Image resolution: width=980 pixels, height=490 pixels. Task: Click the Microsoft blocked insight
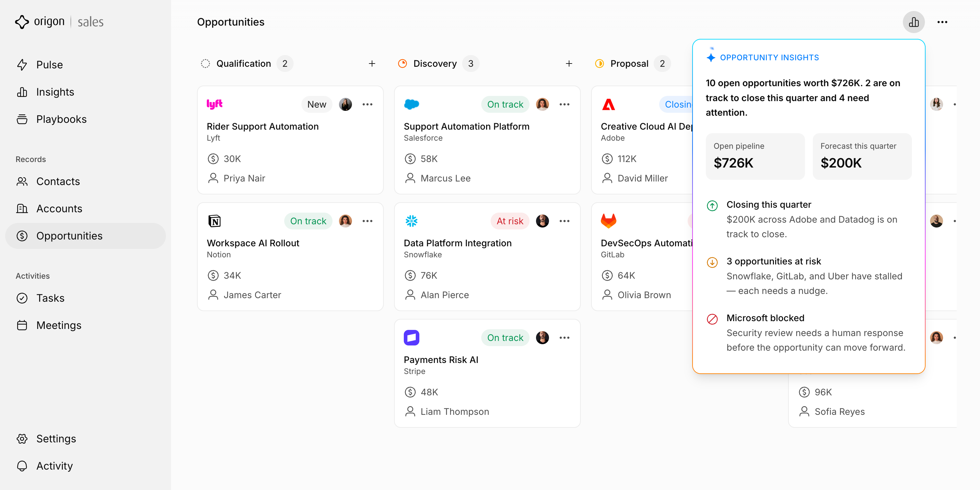coord(809,333)
